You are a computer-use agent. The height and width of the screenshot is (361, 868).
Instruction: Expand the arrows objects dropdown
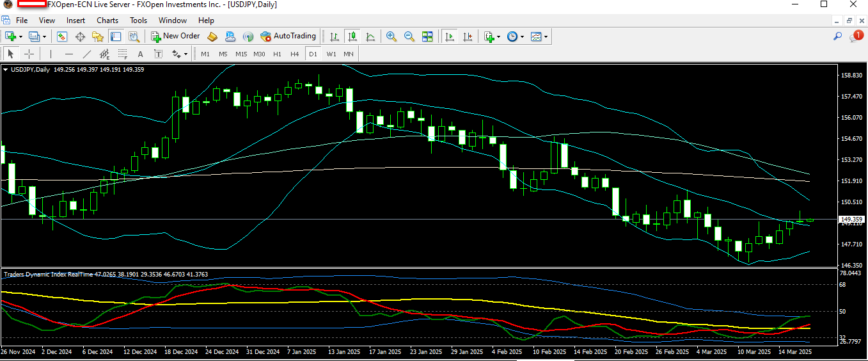coord(186,54)
